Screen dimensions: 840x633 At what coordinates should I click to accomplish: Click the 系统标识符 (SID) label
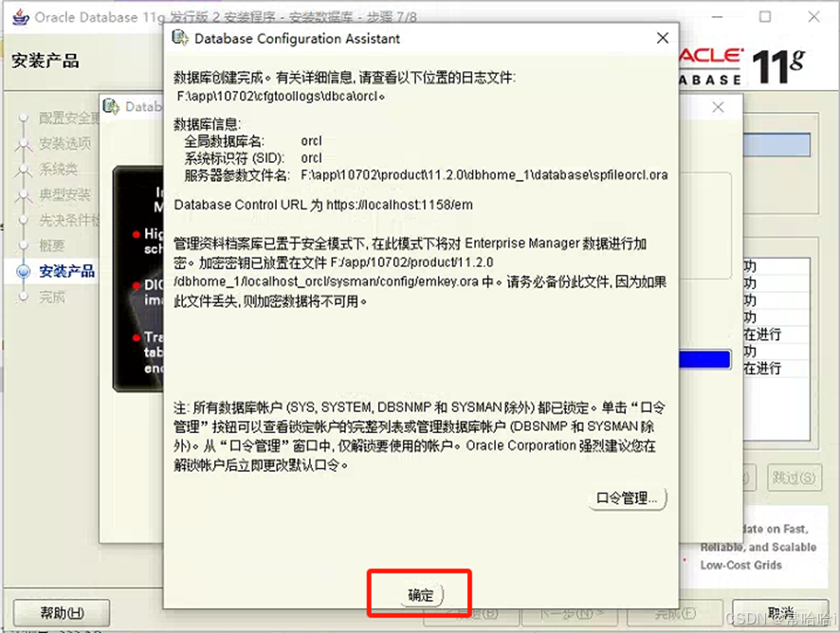tap(234, 158)
